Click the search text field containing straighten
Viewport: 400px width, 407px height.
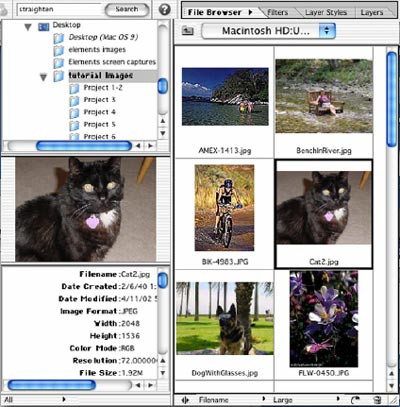[58, 9]
